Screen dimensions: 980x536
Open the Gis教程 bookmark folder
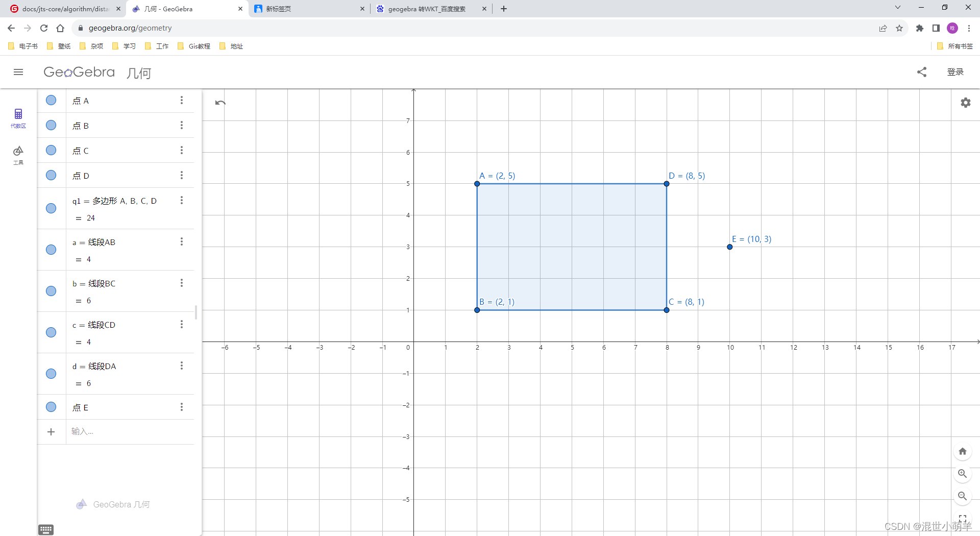point(194,46)
